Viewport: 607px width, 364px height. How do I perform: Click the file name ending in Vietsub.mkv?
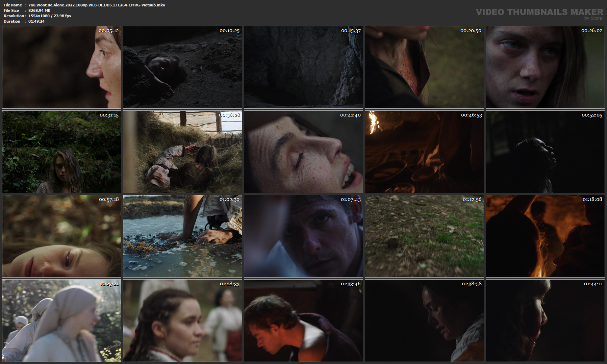pos(97,5)
